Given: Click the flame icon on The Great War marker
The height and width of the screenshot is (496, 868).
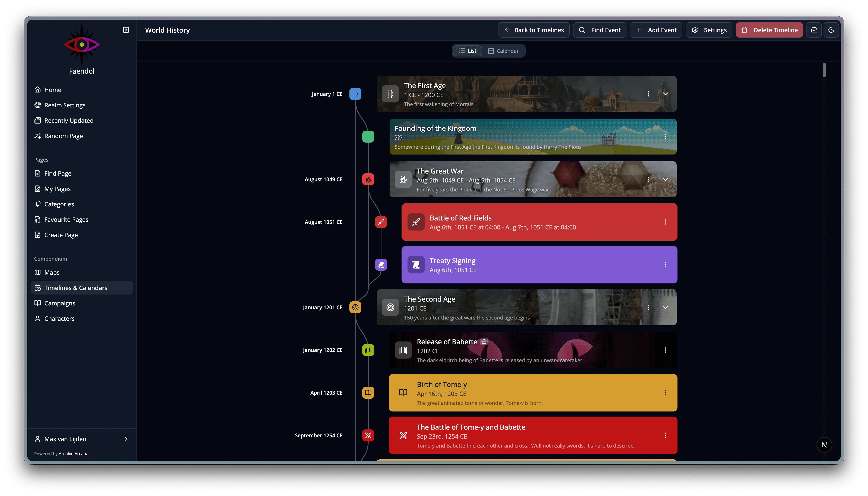Looking at the screenshot, I should [x=368, y=179].
